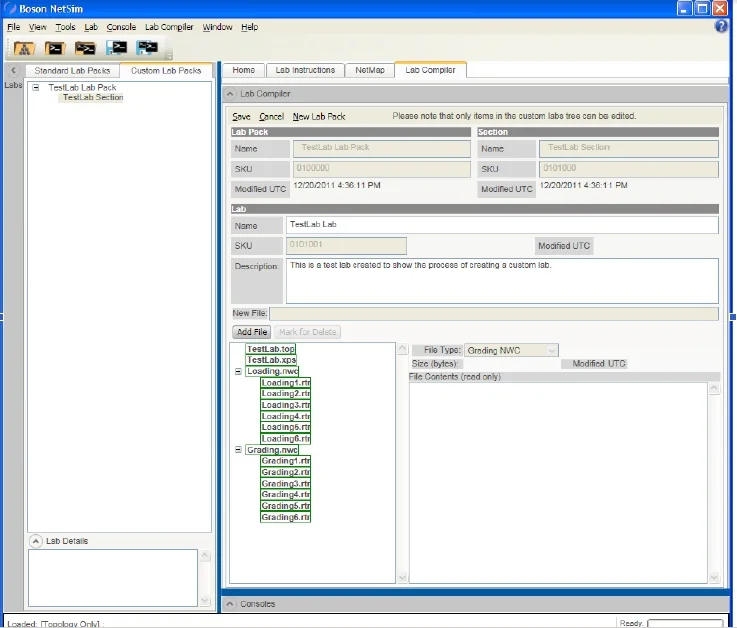Collapse the Loading.nwc file node
The height and width of the screenshot is (628, 737).
[238, 371]
